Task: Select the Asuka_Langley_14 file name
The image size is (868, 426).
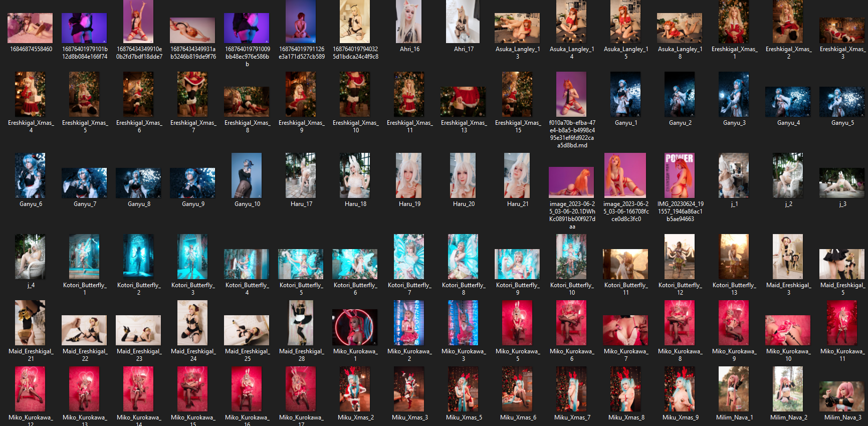Action: point(572,53)
